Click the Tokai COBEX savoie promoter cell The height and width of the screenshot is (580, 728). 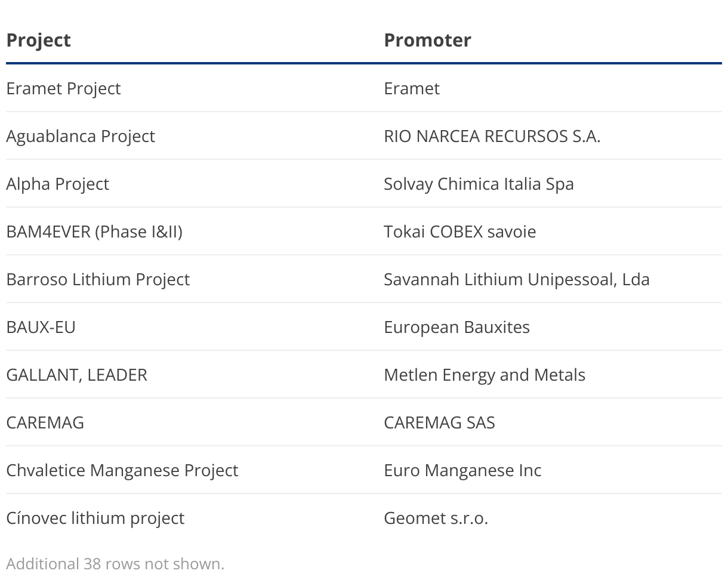460,232
